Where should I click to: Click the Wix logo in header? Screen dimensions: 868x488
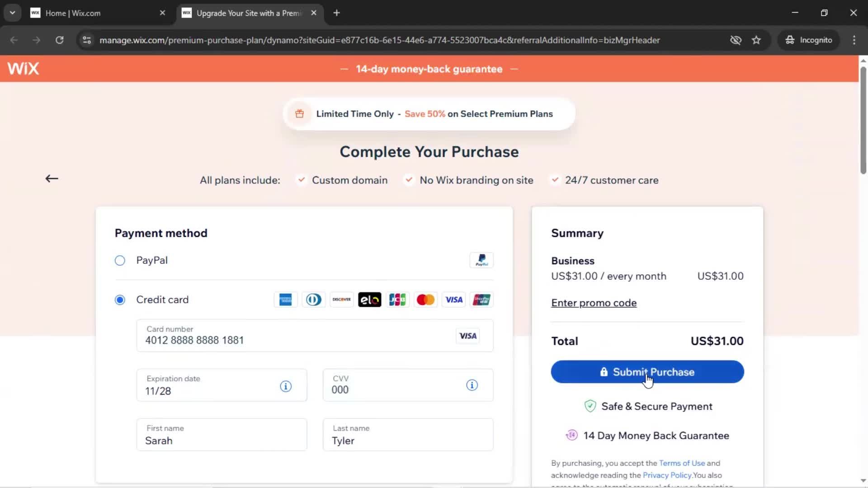(23, 69)
